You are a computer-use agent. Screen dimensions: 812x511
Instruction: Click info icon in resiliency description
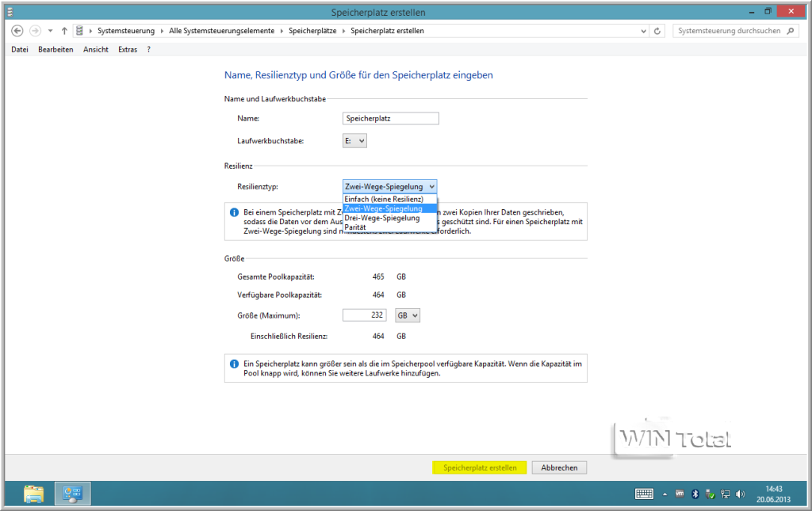pos(234,212)
